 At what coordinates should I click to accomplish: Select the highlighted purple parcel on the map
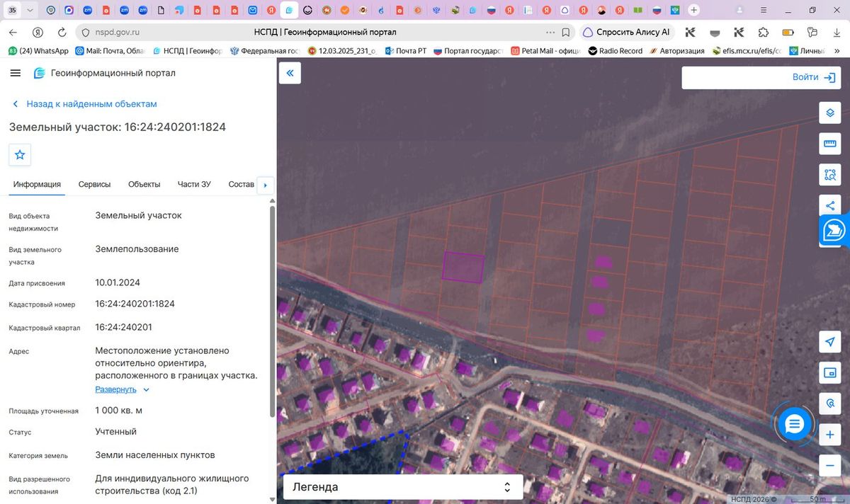463,268
